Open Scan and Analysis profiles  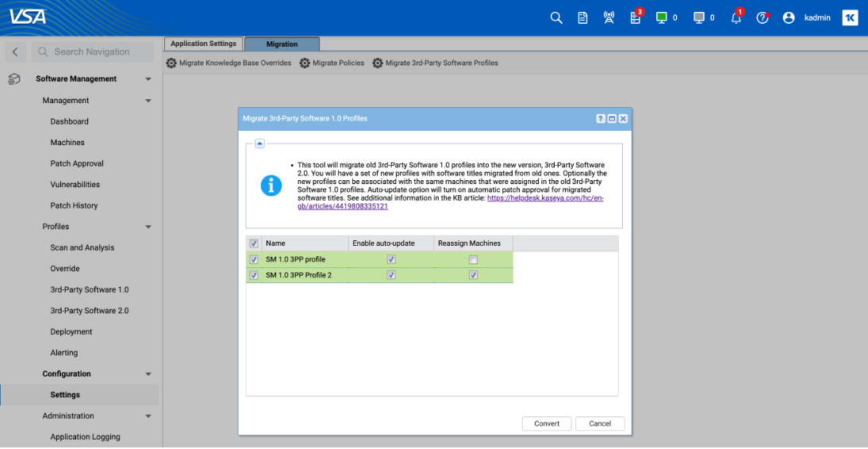[83, 248]
